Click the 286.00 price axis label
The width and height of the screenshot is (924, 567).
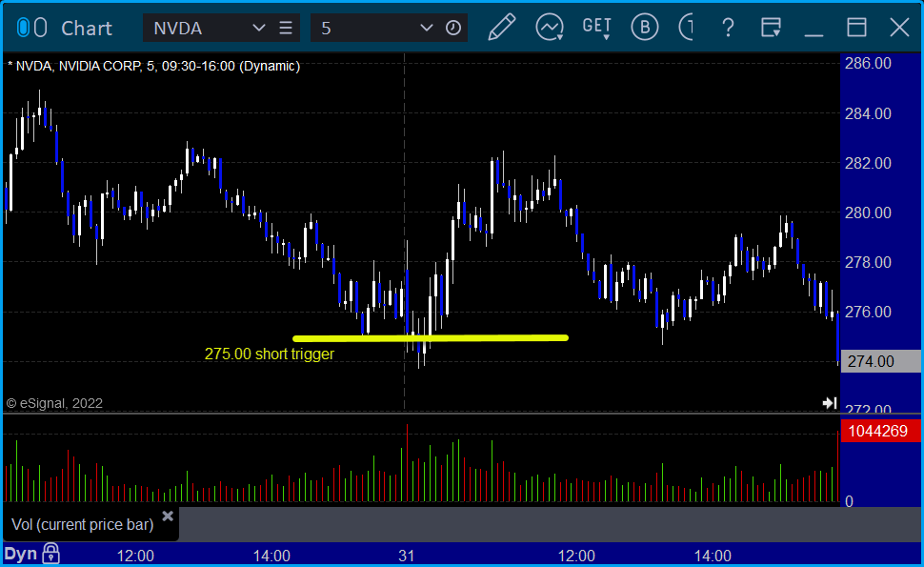click(x=868, y=63)
